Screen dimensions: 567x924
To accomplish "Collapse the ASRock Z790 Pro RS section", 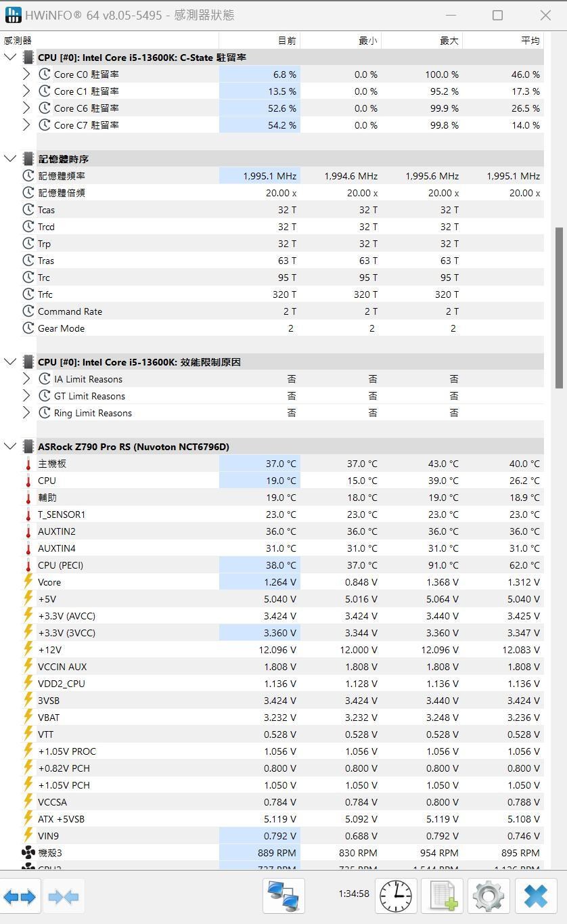I will click(x=10, y=446).
